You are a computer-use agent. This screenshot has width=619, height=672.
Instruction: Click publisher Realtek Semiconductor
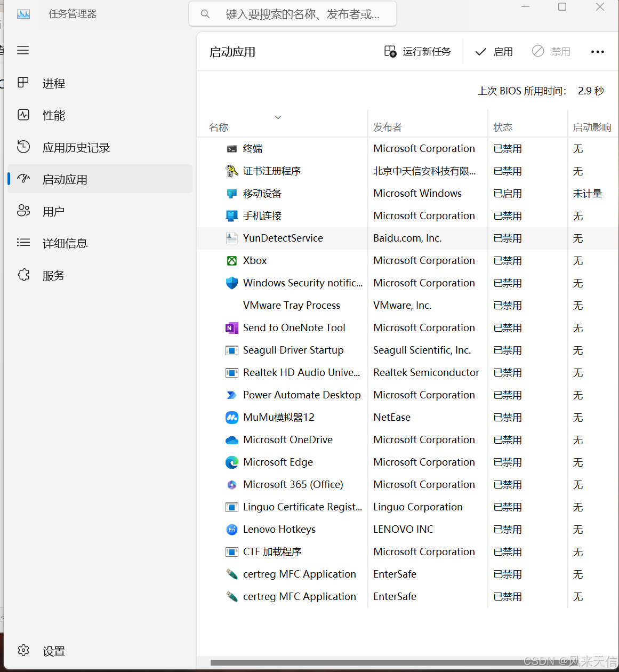pos(426,373)
